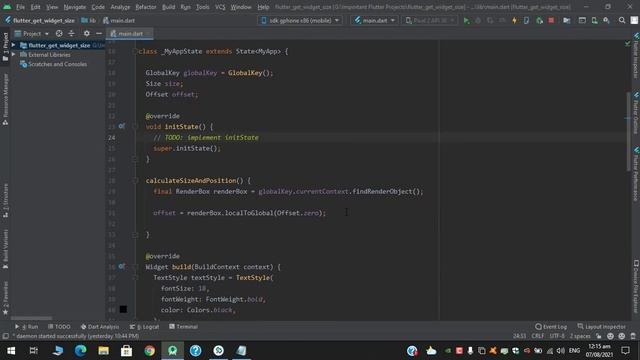Click the black color swatch in gutter
640x360 pixels.
tap(123, 309)
